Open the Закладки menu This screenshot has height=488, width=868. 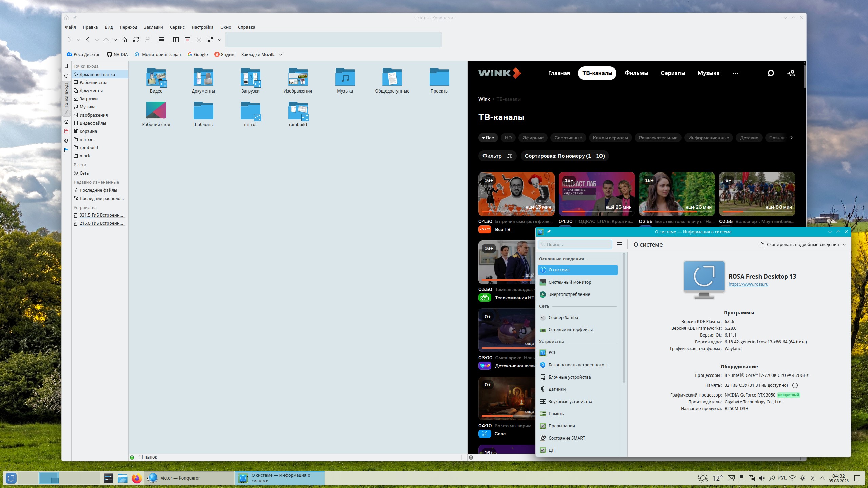click(153, 27)
